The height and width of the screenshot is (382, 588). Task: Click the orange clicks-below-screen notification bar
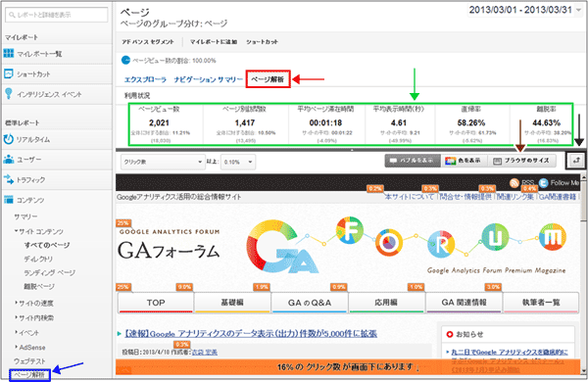(x=348, y=366)
